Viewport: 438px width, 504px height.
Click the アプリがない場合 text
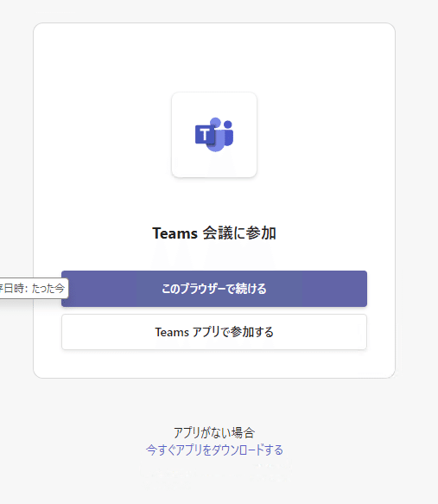pyautogui.click(x=214, y=432)
